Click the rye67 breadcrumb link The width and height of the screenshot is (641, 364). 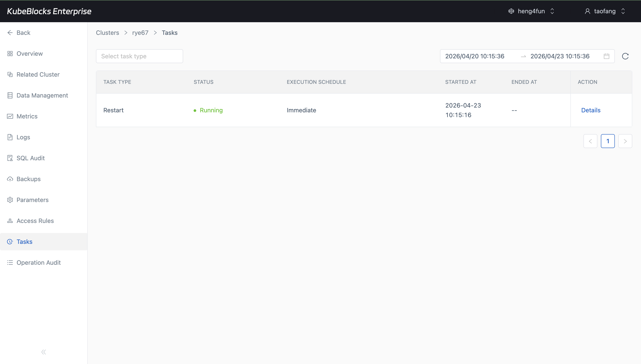pyautogui.click(x=140, y=32)
